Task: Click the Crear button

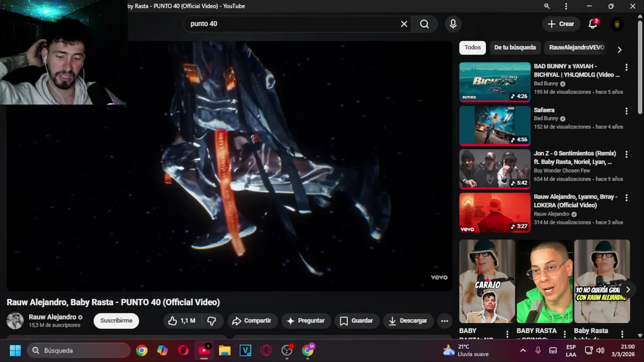Action: point(560,24)
